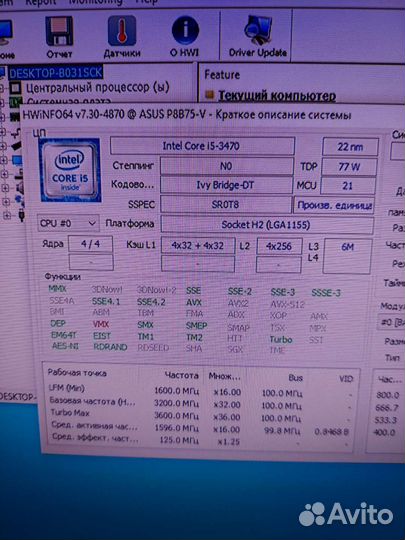Click the HWiNFO64 summary window title bar
The width and height of the screenshot is (405, 540).
(212, 114)
